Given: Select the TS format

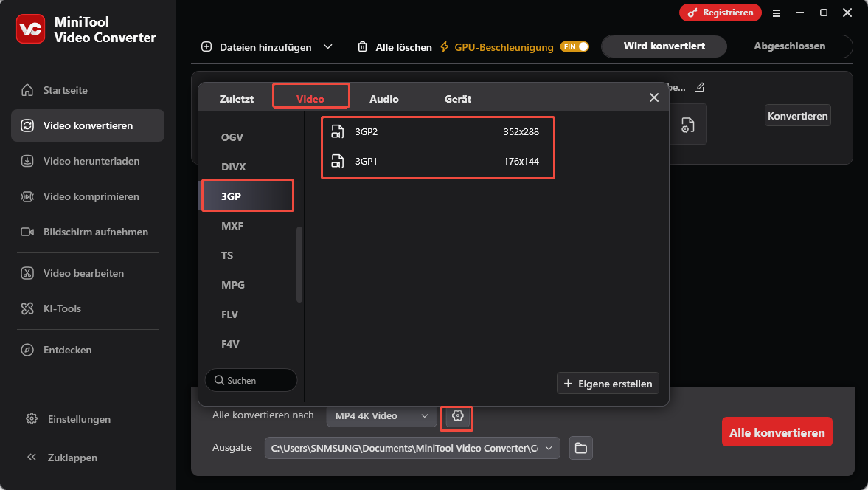Looking at the screenshot, I should point(227,255).
